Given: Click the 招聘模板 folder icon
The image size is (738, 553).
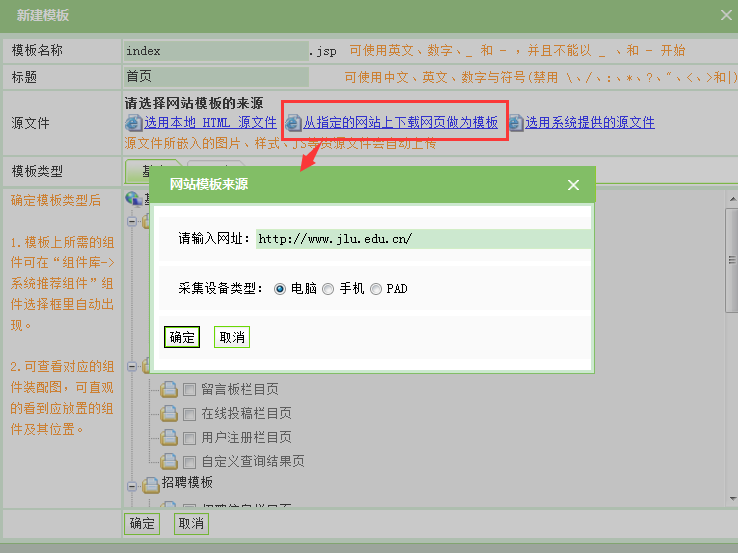Looking at the screenshot, I should (x=150, y=484).
